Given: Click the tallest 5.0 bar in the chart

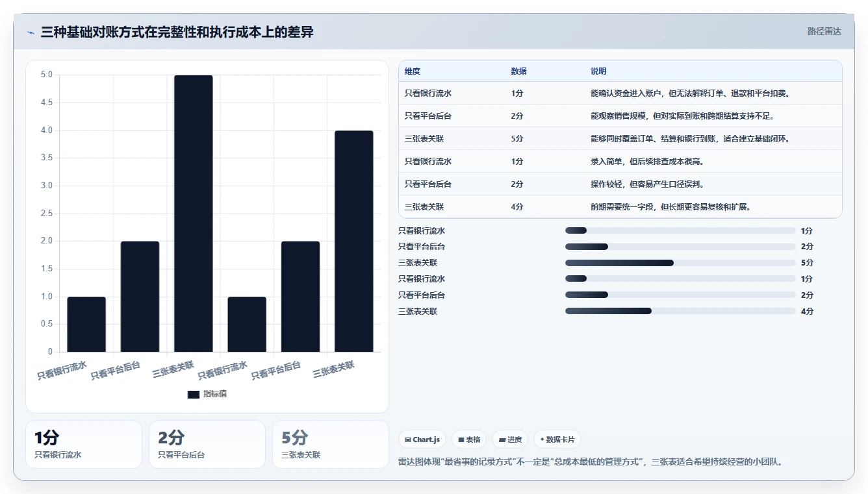Looking at the screenshot, I should coord(194,214).
